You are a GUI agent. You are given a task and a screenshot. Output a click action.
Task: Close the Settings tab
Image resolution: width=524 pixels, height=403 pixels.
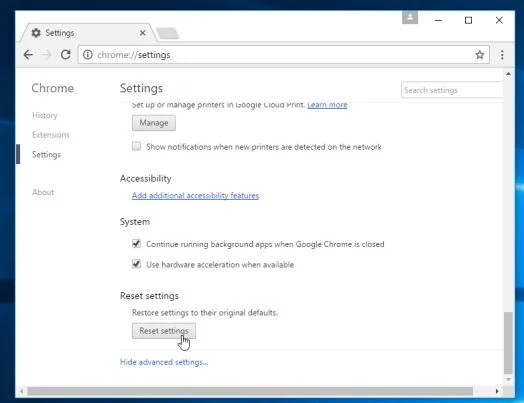click(143, 33)
